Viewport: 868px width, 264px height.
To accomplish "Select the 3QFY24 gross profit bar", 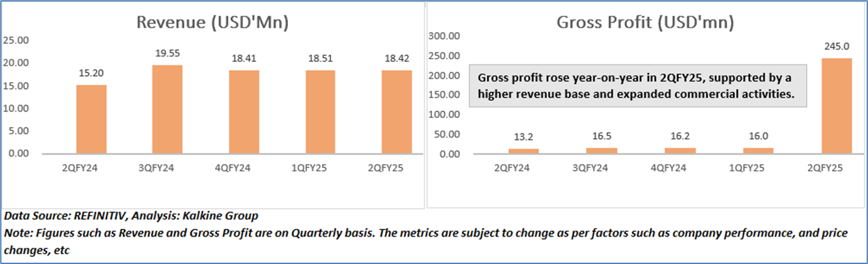I will (x=601, y=151).
